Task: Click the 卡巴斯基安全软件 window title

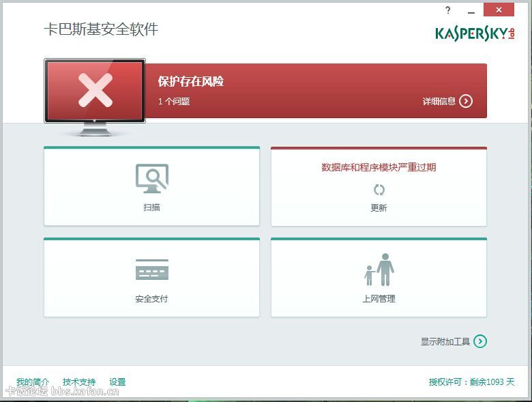Action: pos(101,29)
